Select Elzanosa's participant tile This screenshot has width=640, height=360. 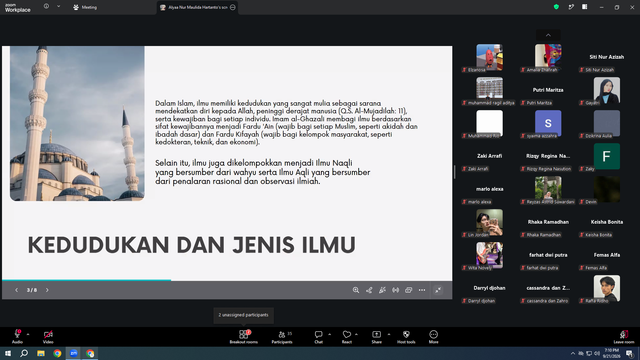point(489,58)
